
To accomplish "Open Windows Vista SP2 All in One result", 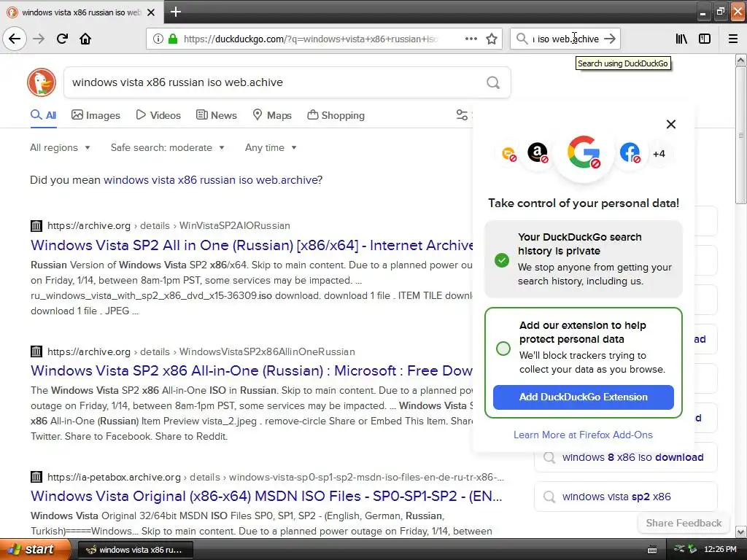I will pyautogui.click(x=252, y=245).
